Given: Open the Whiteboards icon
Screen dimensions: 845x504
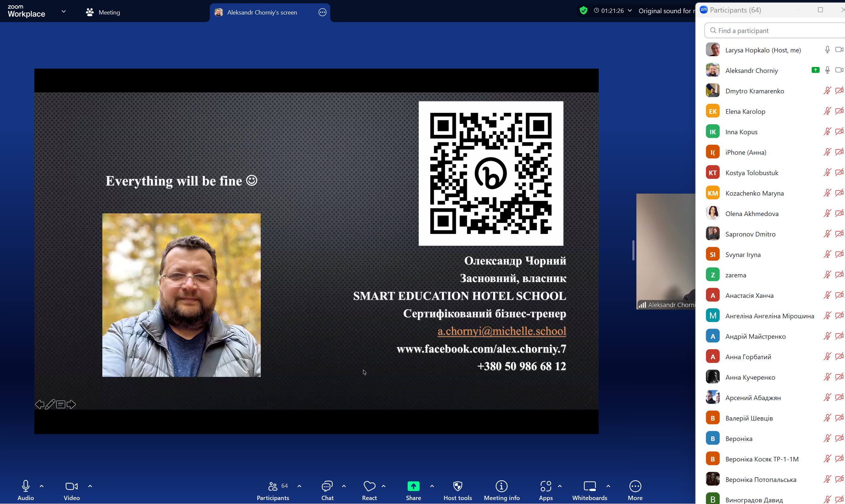Looking at the screenshot, I should (x=589, y=486).
